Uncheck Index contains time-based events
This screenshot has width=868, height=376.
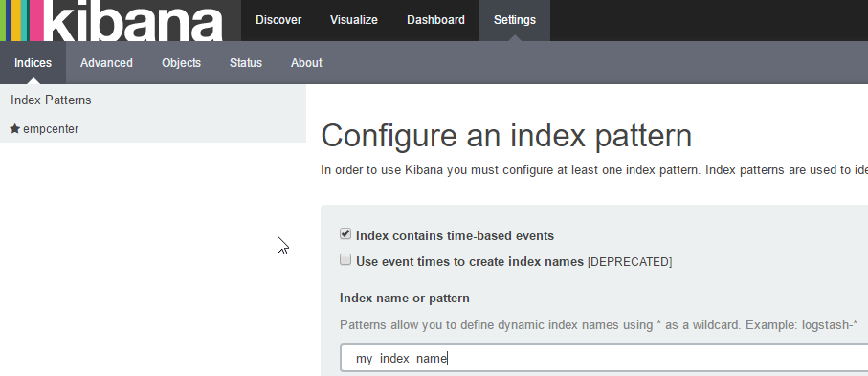345,234
